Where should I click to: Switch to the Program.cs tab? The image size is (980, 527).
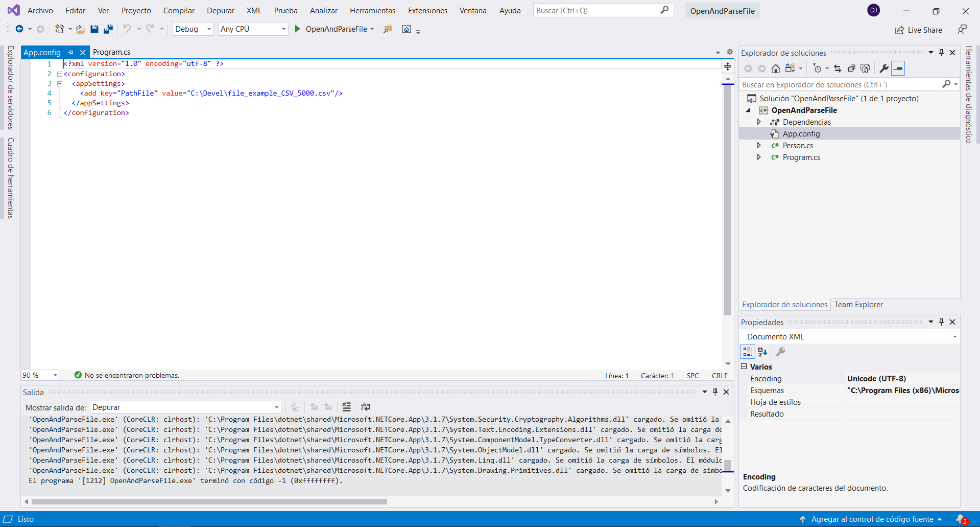111,52
